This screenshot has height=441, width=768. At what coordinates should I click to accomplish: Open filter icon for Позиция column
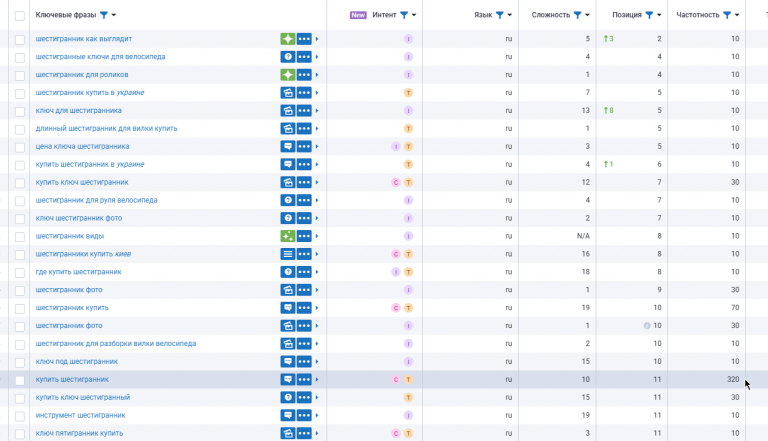tap(649, 15)
